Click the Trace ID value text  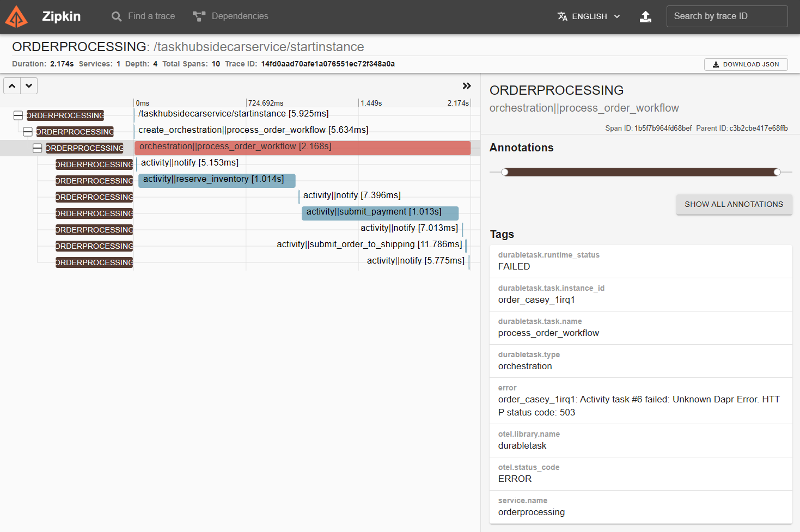click(x=328, y=64)
